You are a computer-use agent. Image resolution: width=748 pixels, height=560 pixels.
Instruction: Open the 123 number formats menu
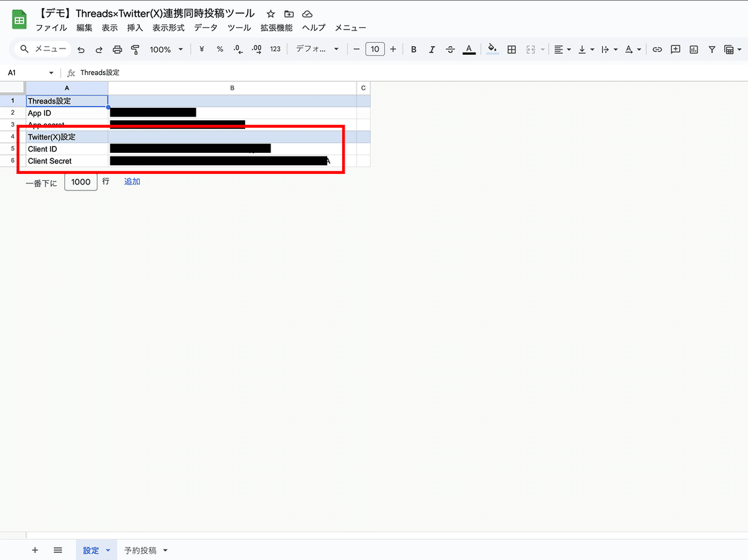(x=276, y=49)
